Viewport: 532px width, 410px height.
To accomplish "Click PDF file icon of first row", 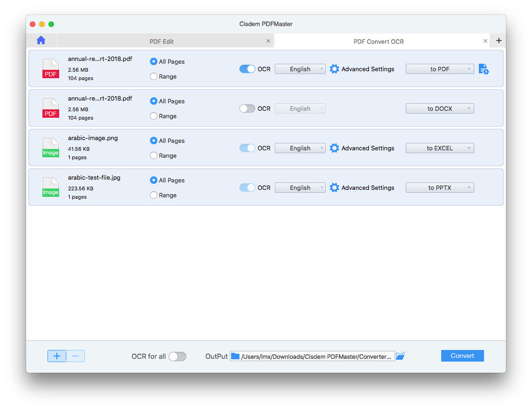I will (x=51, y=68).
